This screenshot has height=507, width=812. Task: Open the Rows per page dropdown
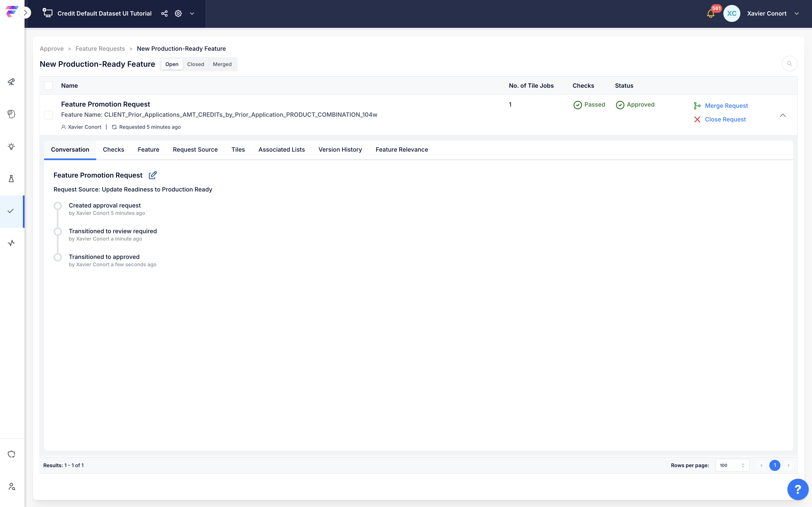732,465
